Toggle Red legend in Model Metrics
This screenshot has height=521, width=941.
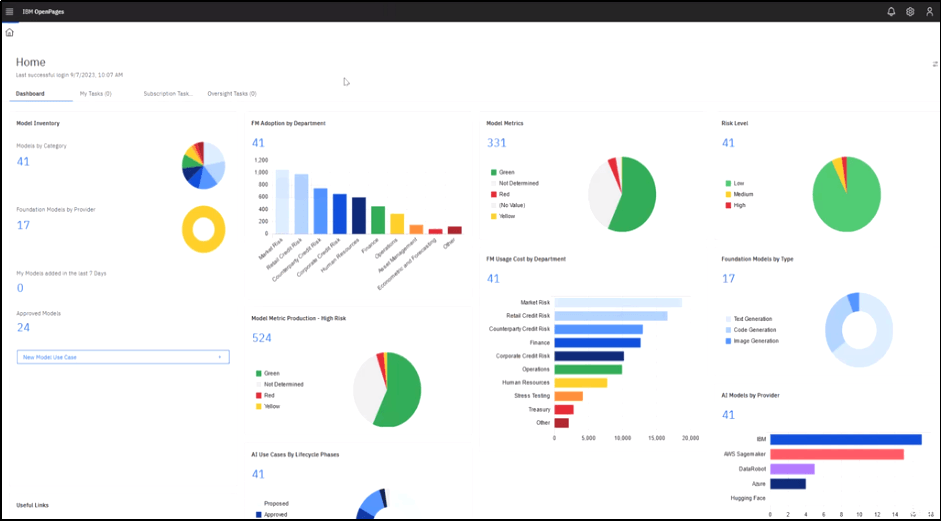click(500, 194)
